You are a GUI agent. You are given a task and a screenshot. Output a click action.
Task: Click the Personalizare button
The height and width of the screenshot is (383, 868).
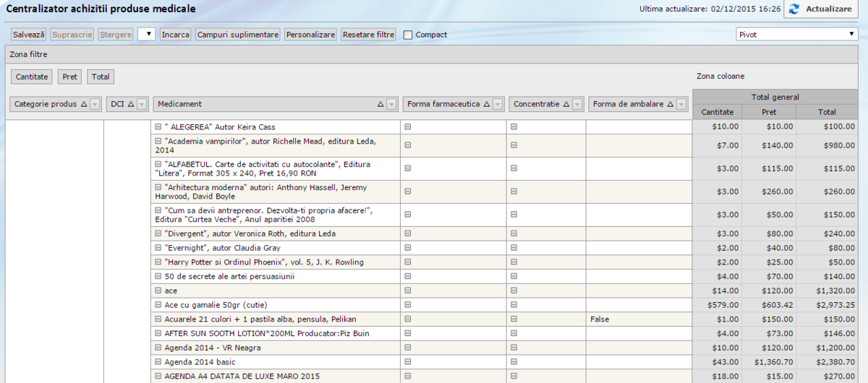(310, 34)
